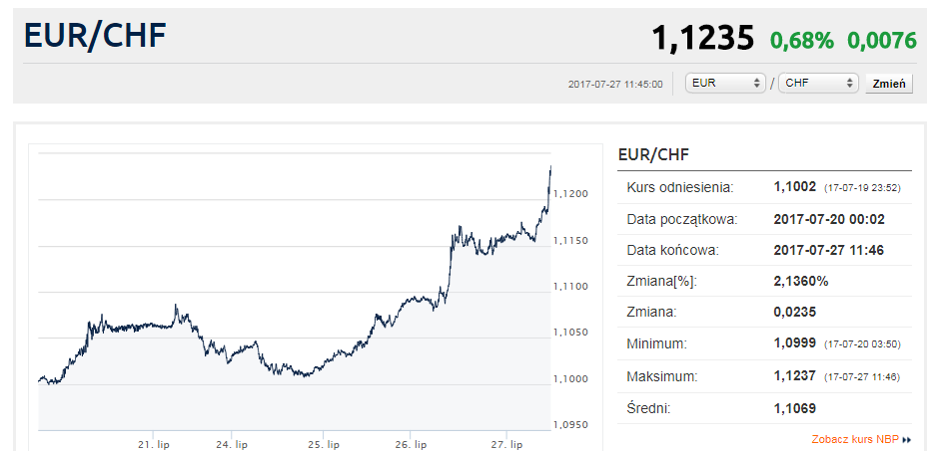Click the double arrow icon beside Zobacz kurs NBP
Viewport: 945px width, 451px height.
[x=907, y=439]
